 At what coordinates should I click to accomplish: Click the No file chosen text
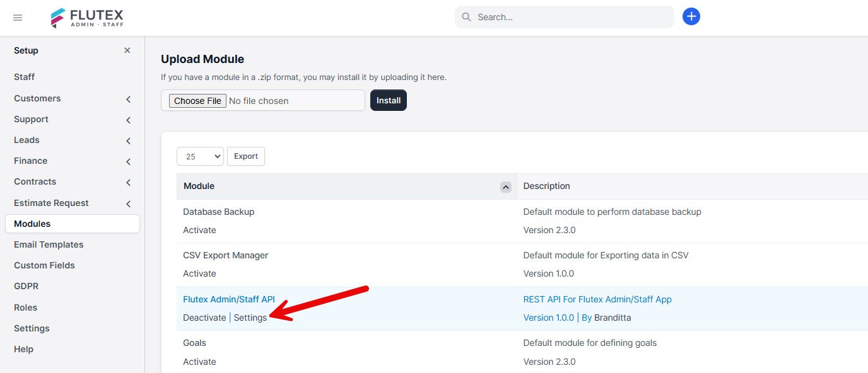click(259, 101)
